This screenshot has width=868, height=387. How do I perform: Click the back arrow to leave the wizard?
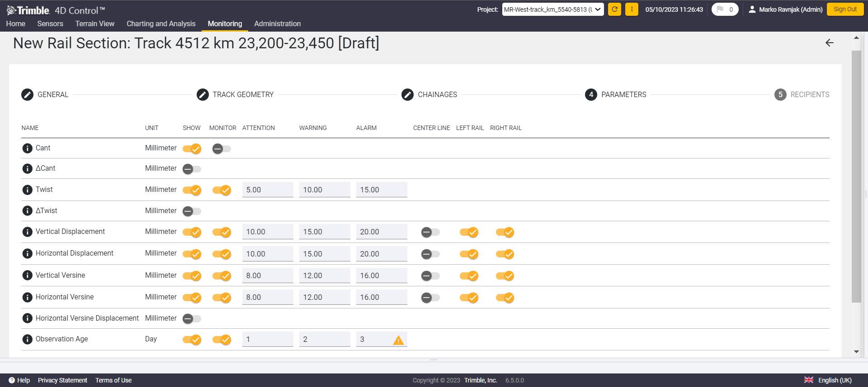click(x=829, y=43)
